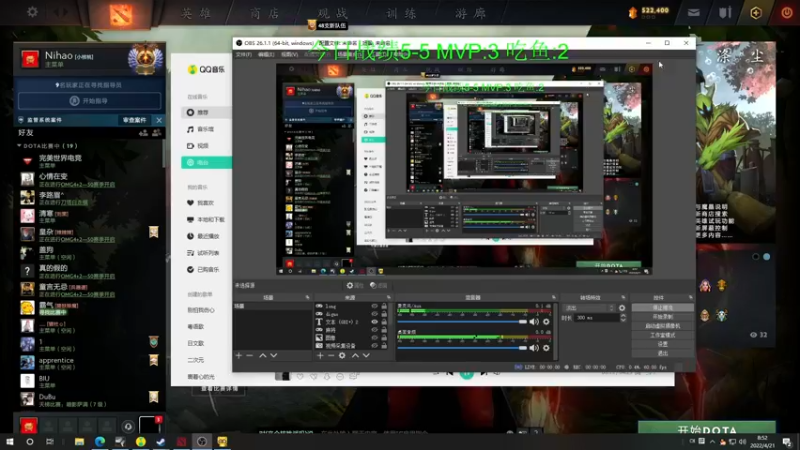Toggle visibility of 'long' source

[x=374, y=306]
